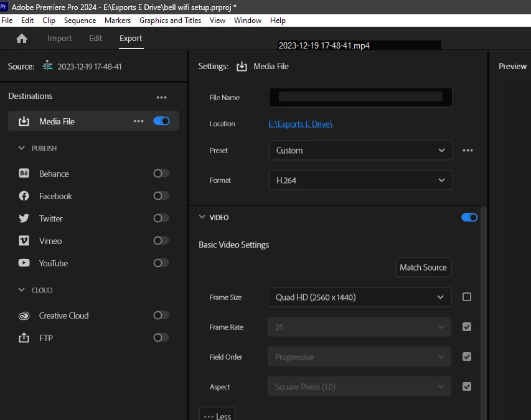Enable the FTP upload toggle
Image resolution: width=531 pixels, height=420 pixels.
pos(161,337)
